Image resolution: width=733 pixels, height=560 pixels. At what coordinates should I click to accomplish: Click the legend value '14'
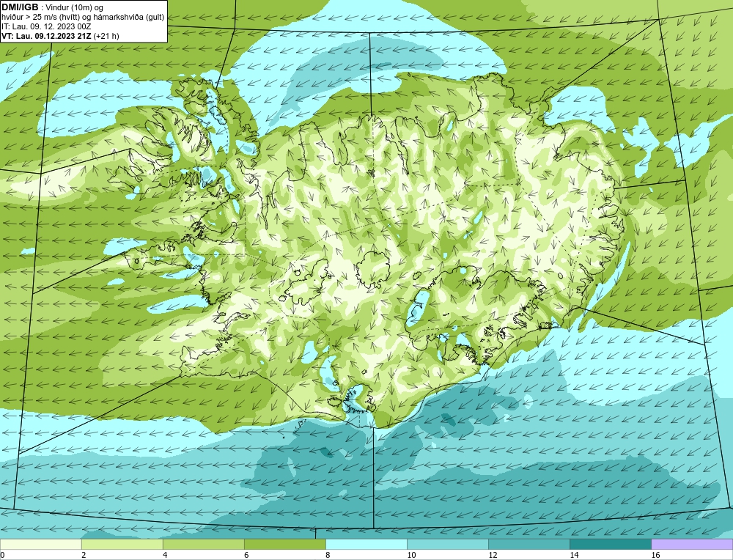pos(574,555)
